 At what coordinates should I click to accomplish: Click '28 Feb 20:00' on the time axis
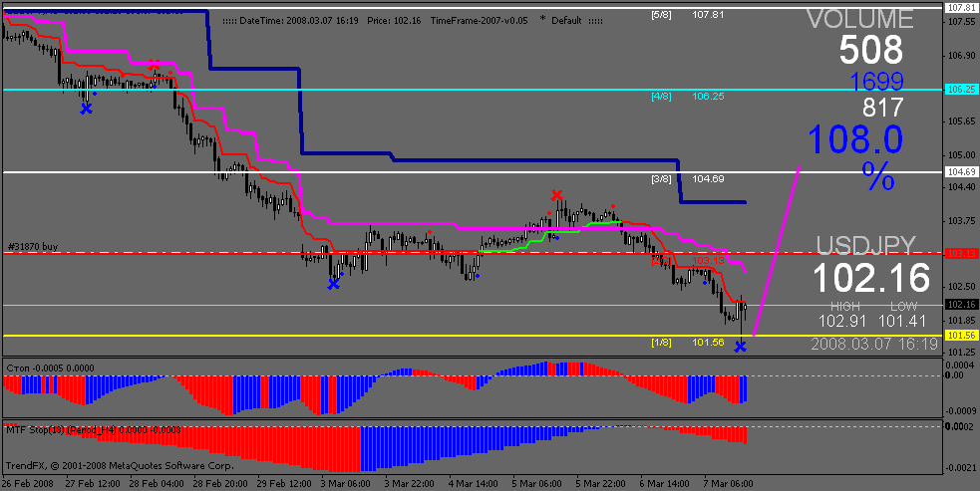(220, 483)
